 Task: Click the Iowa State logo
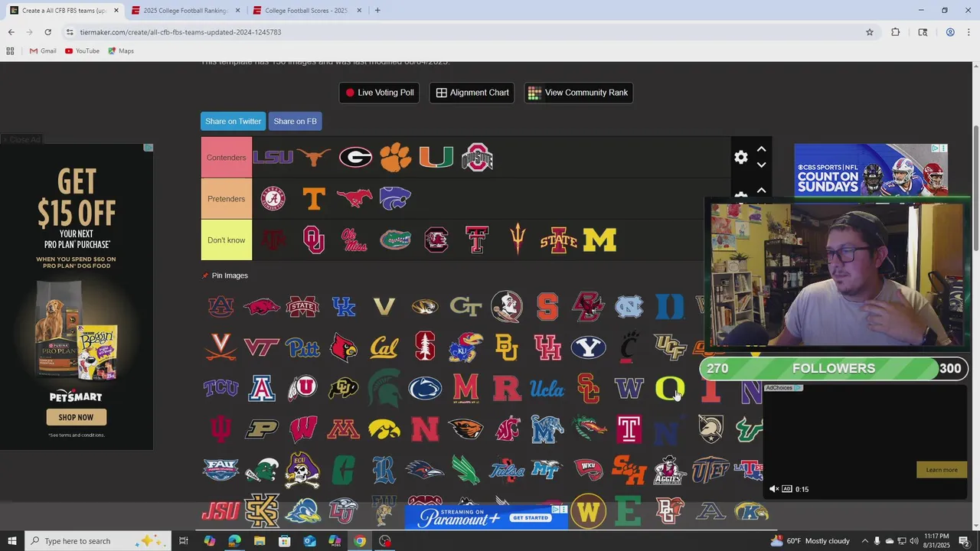559,240
